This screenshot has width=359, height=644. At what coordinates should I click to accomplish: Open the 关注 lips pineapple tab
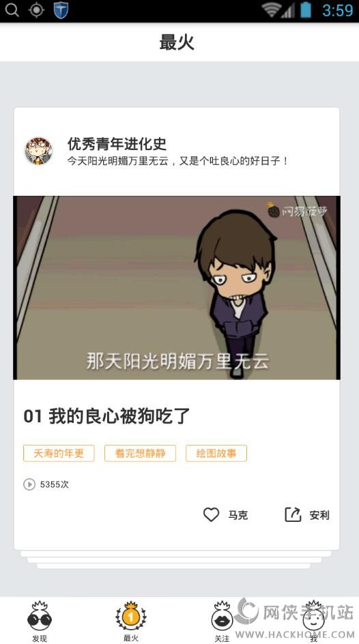coord(222,615)
